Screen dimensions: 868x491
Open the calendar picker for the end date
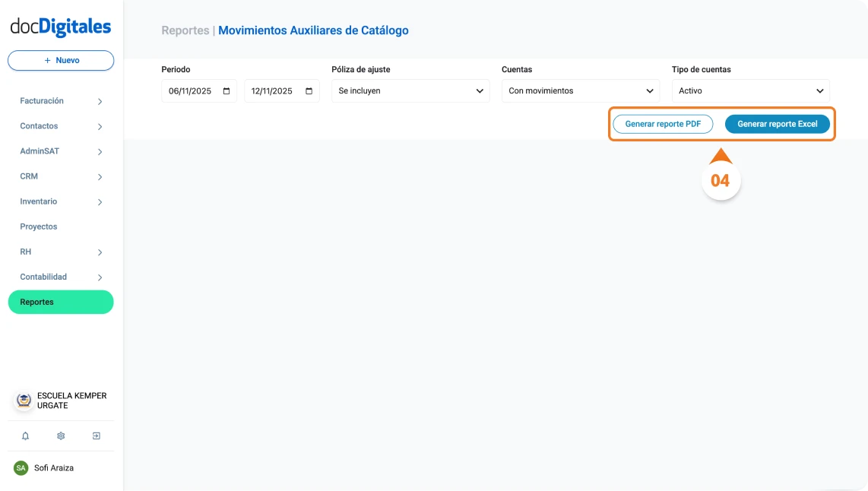pos(308,90)
